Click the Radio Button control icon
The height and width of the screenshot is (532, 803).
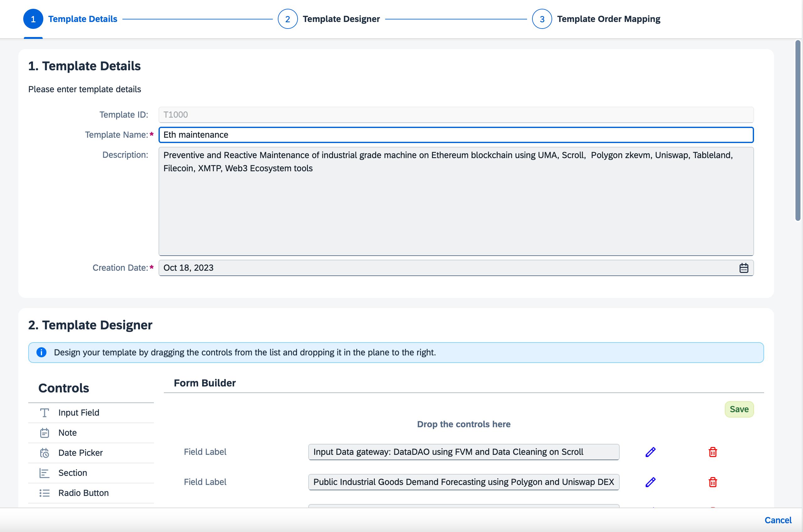45,492
